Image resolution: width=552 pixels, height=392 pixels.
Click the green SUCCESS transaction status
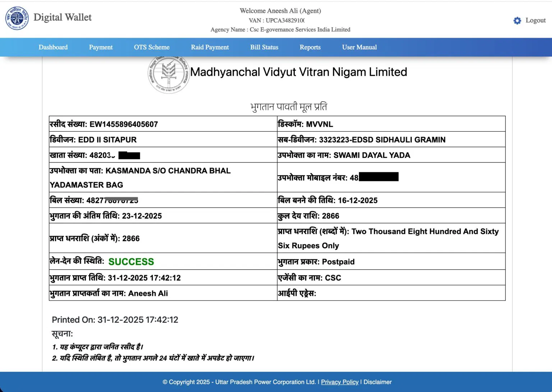pyautogui.click(x=131, y=262)
